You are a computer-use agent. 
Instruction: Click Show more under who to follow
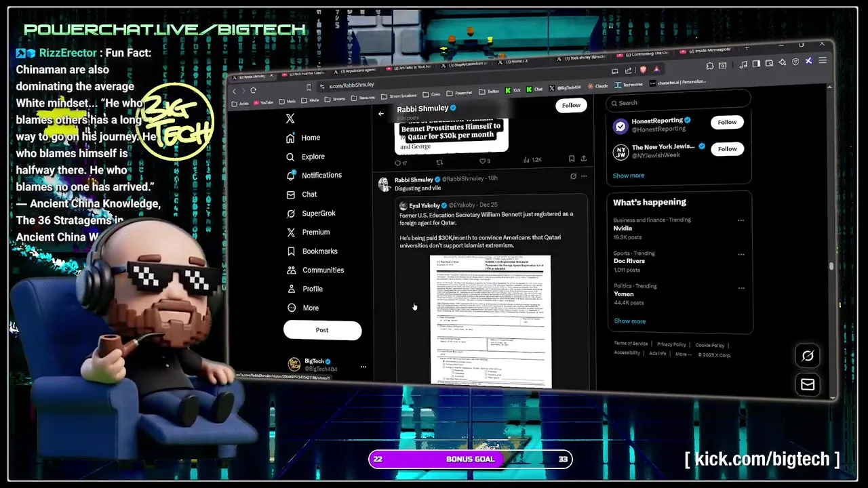pyautogui.click(x=629, y=176)
